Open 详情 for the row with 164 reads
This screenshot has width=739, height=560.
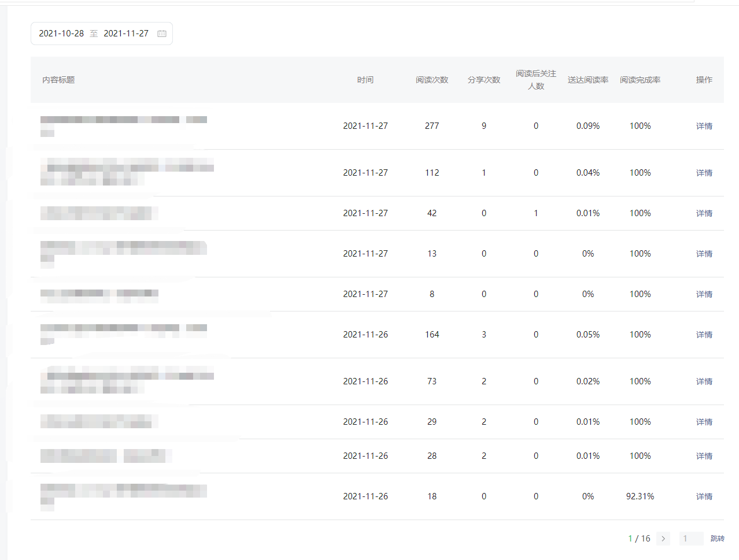point(704,335)
